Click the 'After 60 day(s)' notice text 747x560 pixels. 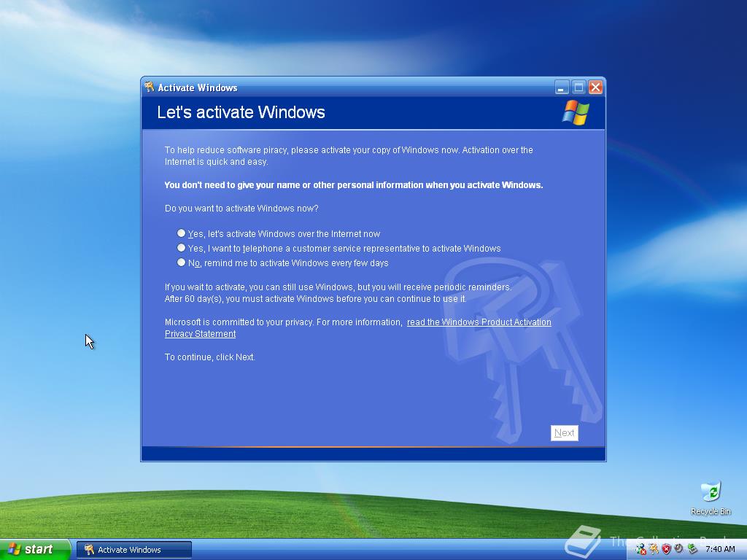coord(315,298)
